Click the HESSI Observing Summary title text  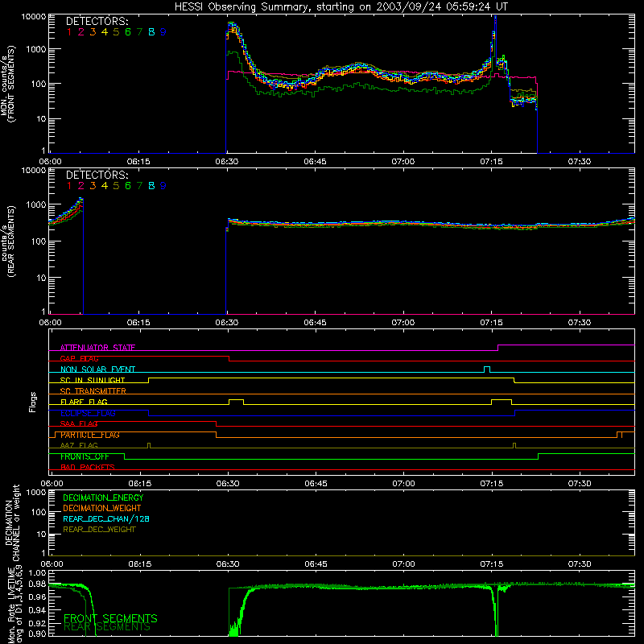pos(341,7)
